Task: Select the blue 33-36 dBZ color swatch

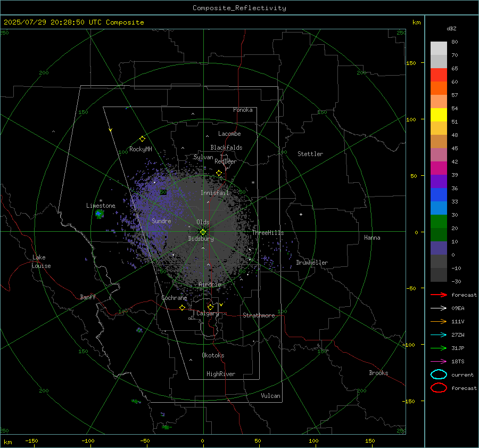Action: tap(439, 194)
